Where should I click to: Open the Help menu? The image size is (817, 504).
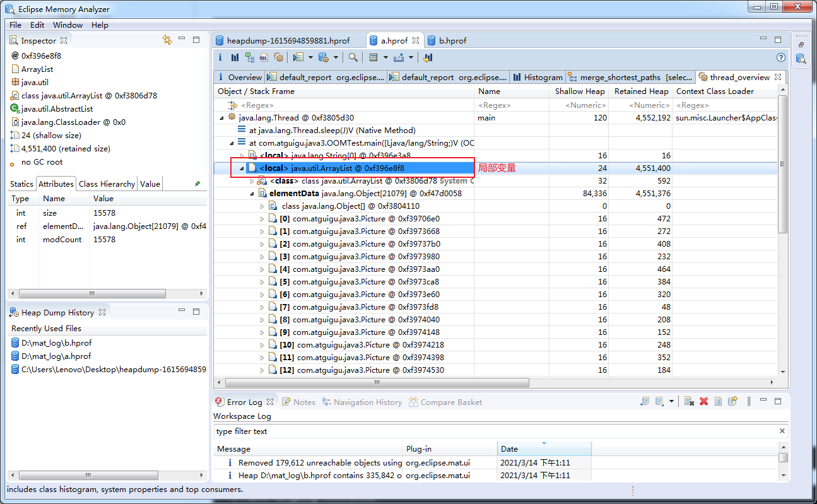click(100, 25)
